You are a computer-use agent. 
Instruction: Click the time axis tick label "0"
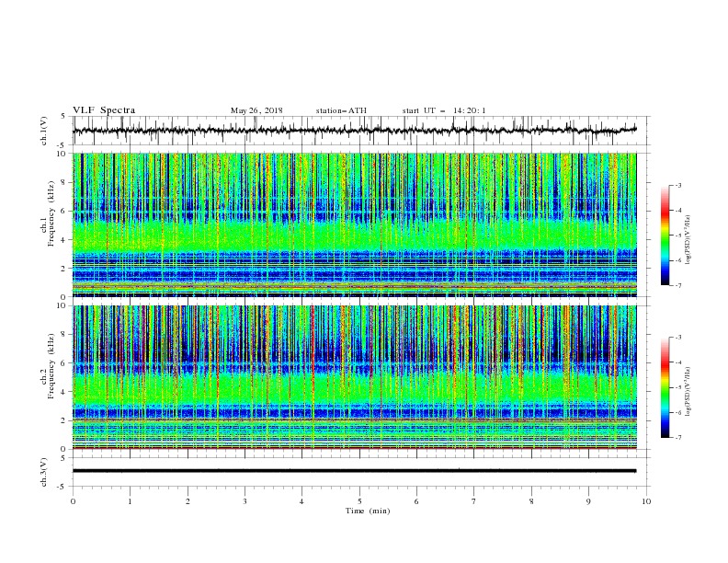pos(73,501)
